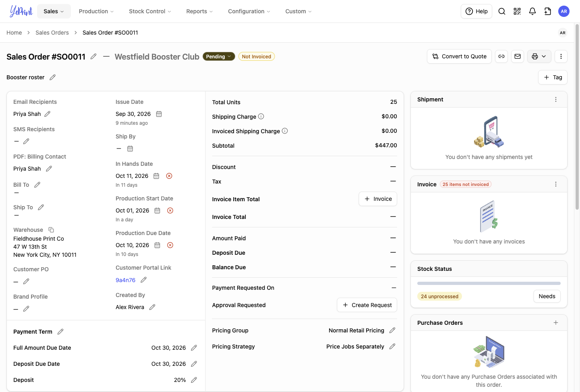
Task: Edit the Bill To address
Action: [37, 185]
